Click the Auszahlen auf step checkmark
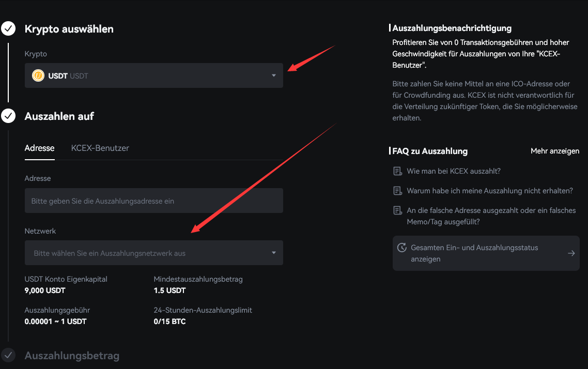Image resolution: width=588 pixels, height=369 pixels. (8, 116)
